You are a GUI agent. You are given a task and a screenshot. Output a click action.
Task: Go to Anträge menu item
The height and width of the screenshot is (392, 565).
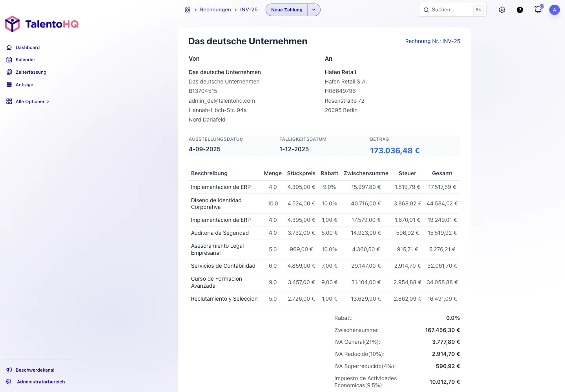coord(24,85)
